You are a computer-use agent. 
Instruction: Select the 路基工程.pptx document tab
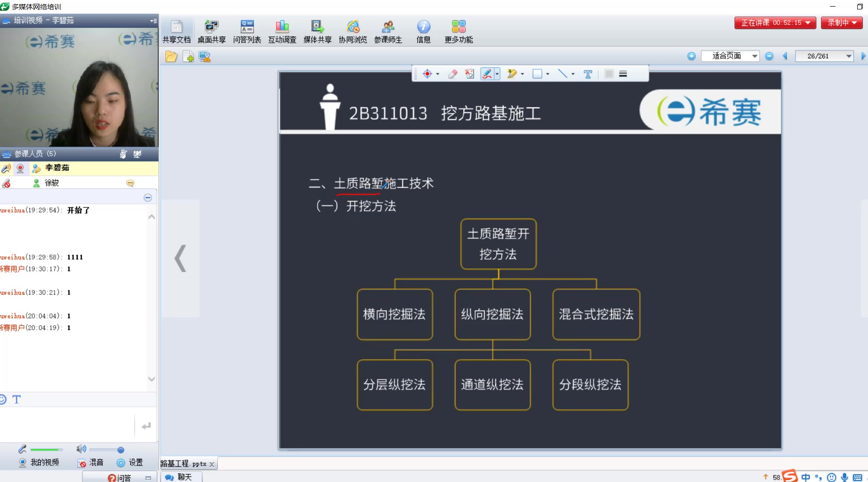[x=184, y=464]
